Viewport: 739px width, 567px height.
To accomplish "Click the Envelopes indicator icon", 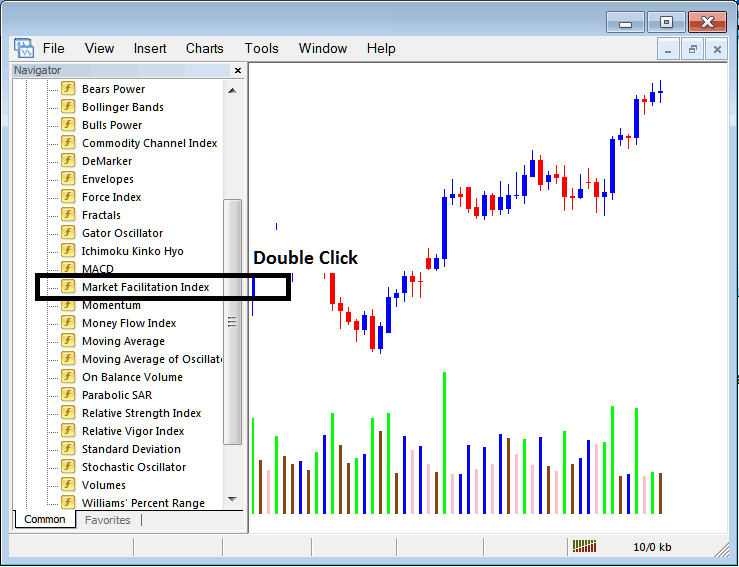I will click(x=68, y=179).
